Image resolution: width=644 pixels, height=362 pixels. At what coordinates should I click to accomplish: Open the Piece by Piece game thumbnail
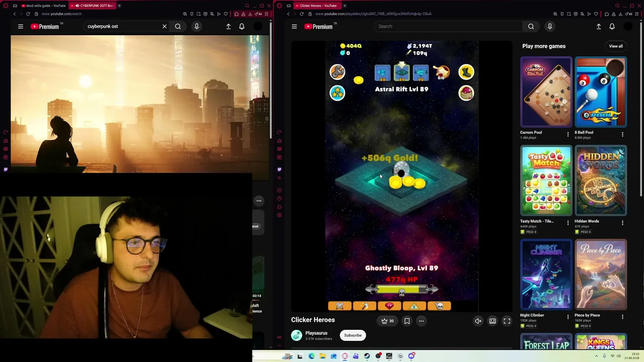(601, 275)
